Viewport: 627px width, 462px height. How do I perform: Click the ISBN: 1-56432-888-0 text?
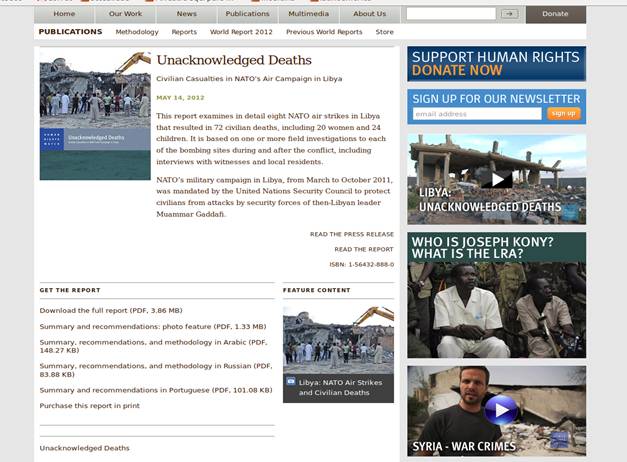(361, 264)
